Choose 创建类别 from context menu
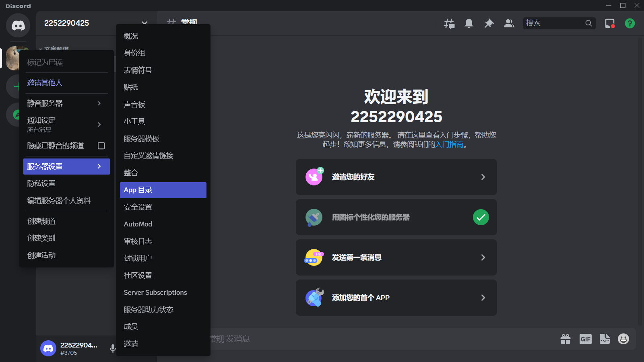Image resolution: width=644 pixels, height=362 pixels. (x=66, y=238)
